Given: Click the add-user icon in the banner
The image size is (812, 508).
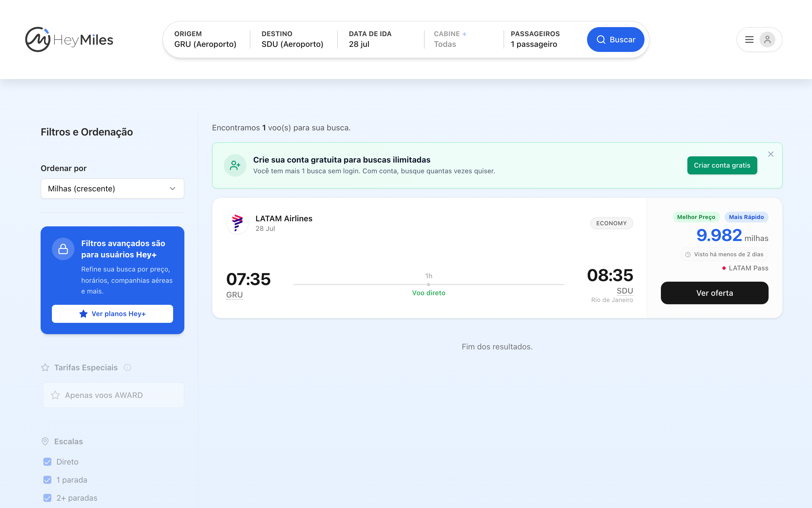Looking at the screenshot, I should [235, 165].
